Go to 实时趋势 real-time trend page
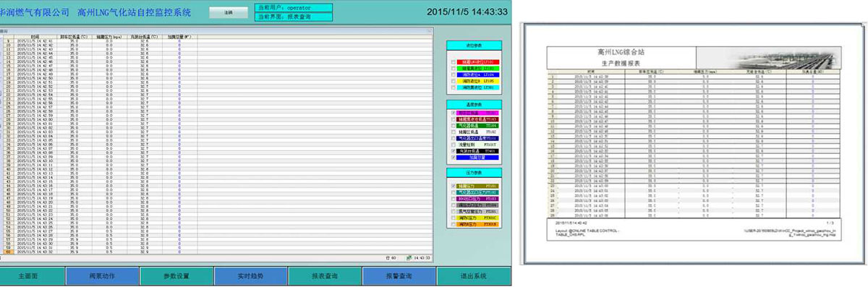This screenshot has height=287, width=868. click(x=250, y=276)
